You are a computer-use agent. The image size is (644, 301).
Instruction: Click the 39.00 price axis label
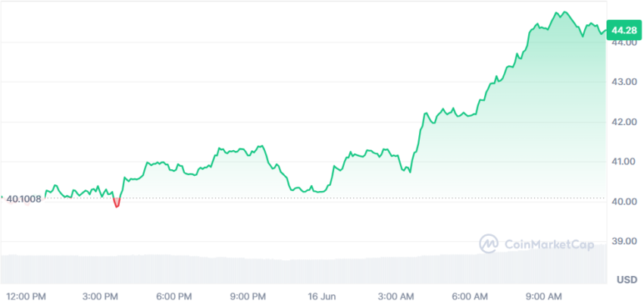click(624, 241)
